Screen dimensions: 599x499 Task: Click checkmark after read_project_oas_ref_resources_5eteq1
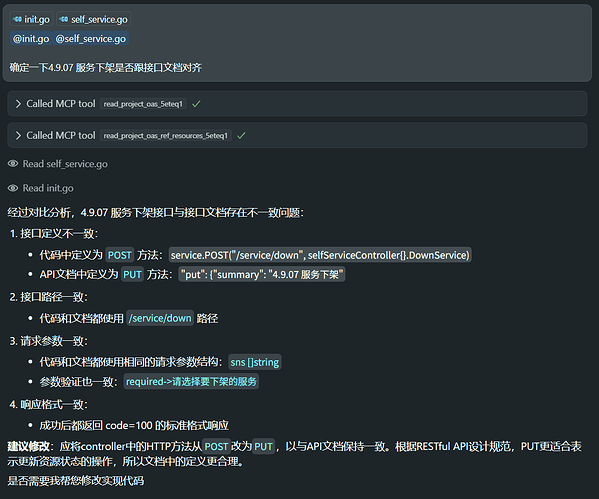click(x=241, y=135)
